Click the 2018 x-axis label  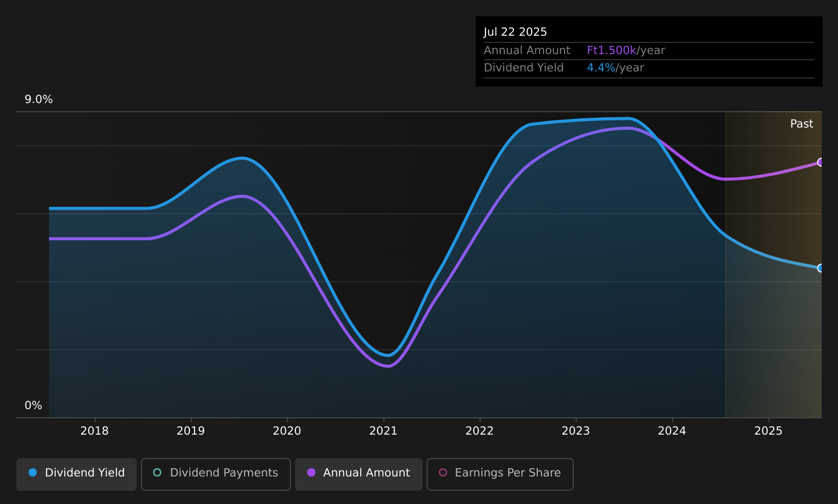(94, 431)
